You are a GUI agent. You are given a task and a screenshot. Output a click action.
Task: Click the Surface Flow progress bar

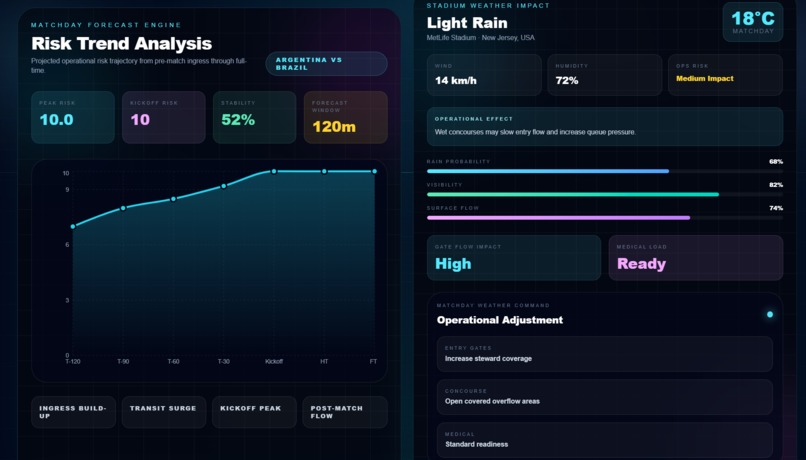point(605,218)
